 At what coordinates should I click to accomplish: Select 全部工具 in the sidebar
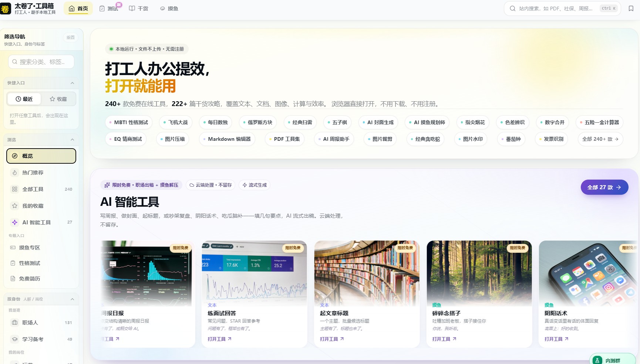tap(41, 189)
